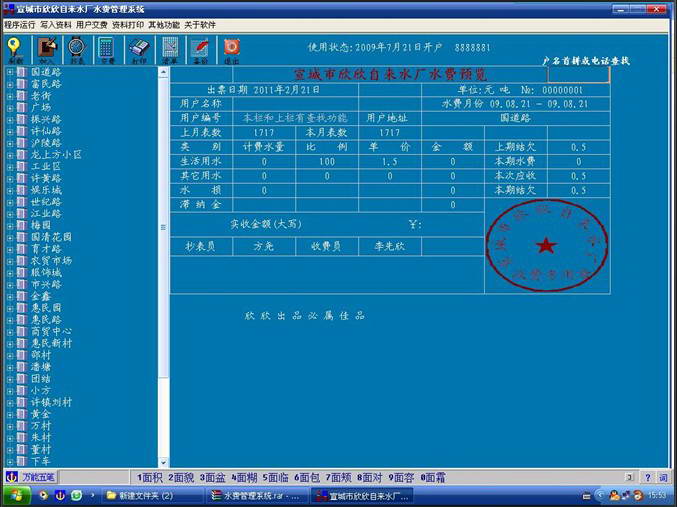677x507 pixels.
Task: Open the 程序运行 menu
Action: pyautogui.click(x=20, y=25)
